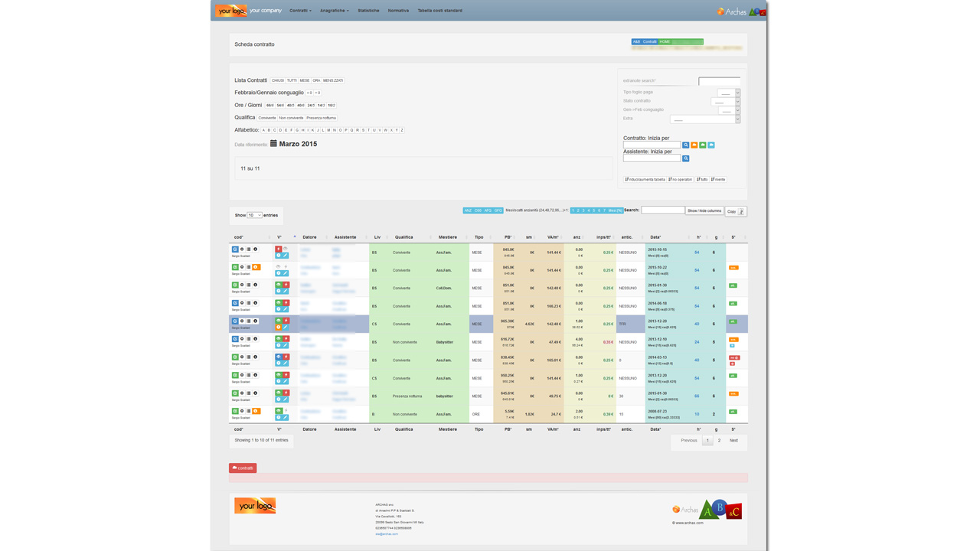Click the table Search input field
The width and height of the screenshot is (980, 551).
[x=662, y=210]
